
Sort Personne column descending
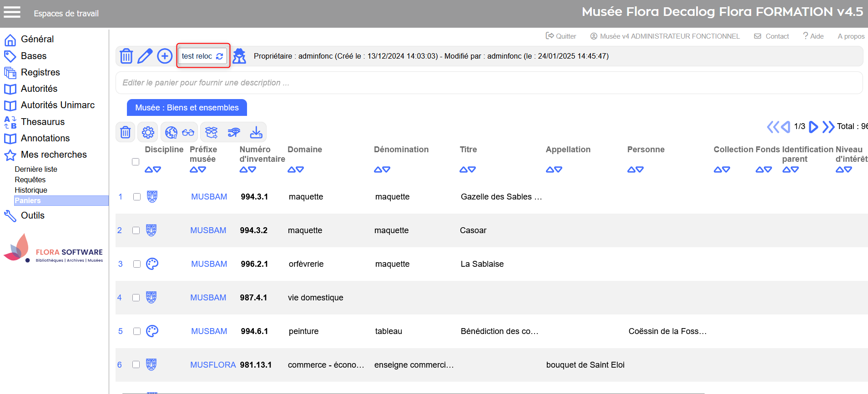640,170
